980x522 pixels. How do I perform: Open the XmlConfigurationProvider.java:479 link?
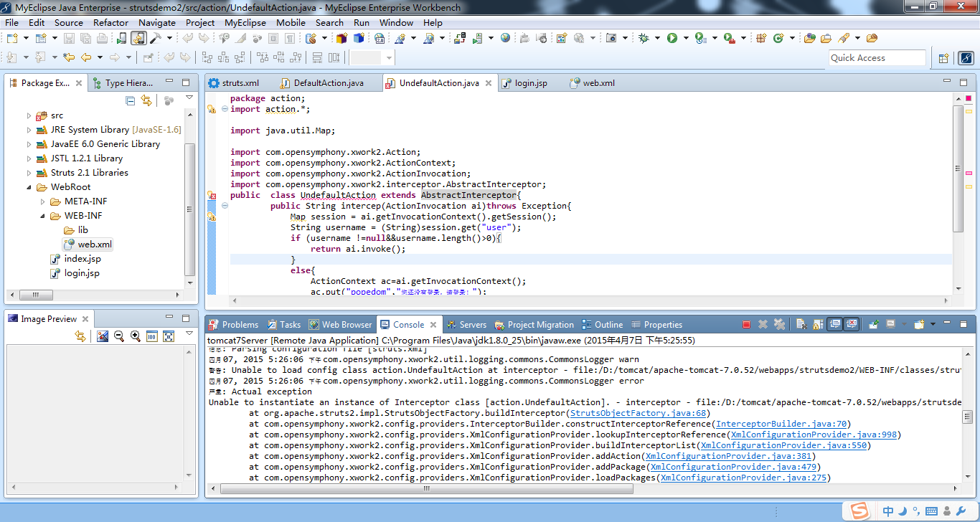click(x=733, y=467)
